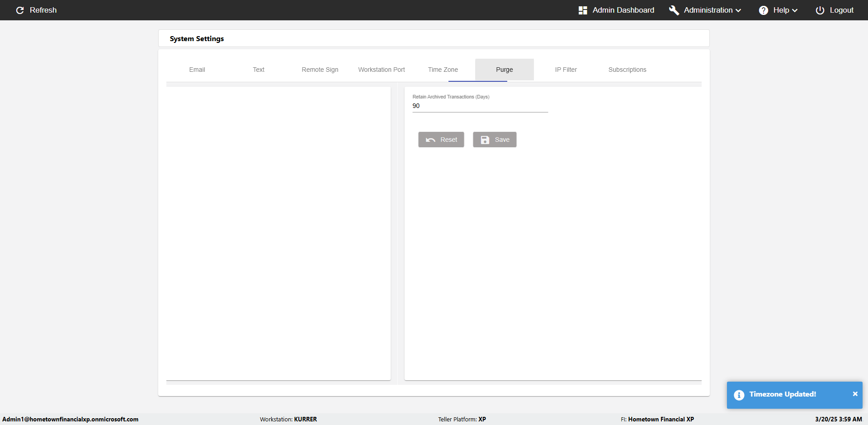Image resolution: width=868 pixels, height=425 pixels.
Task: Click the Retain Archived Transactions days field
Action: pyautogui.click(x=480, y=106)
